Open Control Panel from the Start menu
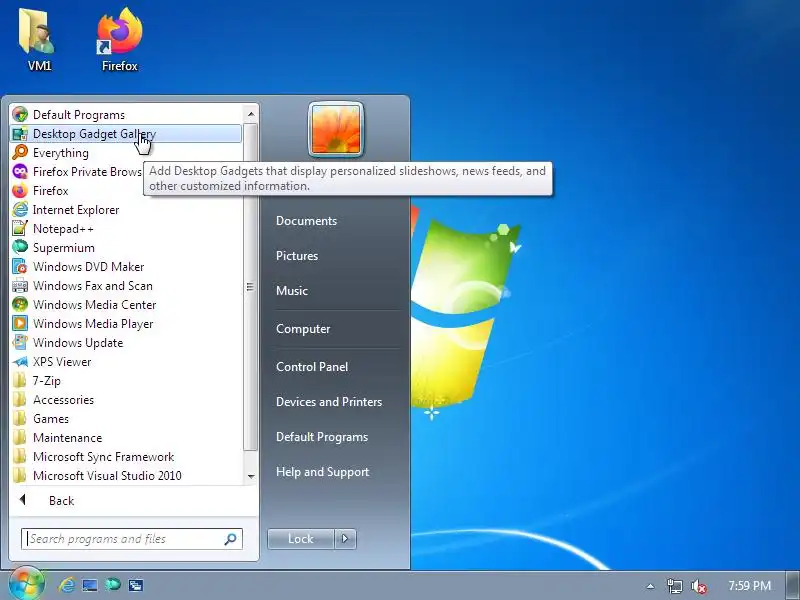Image resolution: width=800 pixels, height=600 pixels. 312,367
